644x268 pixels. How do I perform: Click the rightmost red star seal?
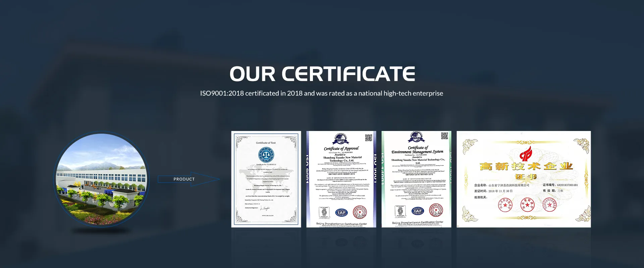tap(549, 204)
